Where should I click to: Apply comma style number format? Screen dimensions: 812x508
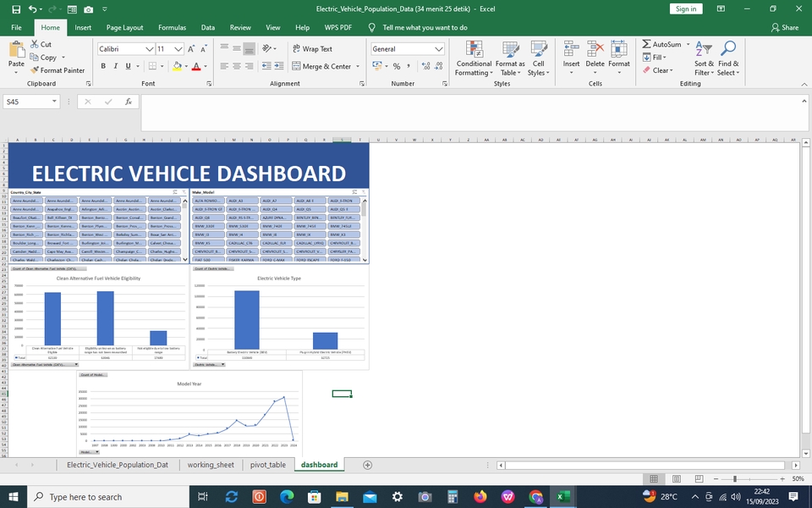point(409,66)
